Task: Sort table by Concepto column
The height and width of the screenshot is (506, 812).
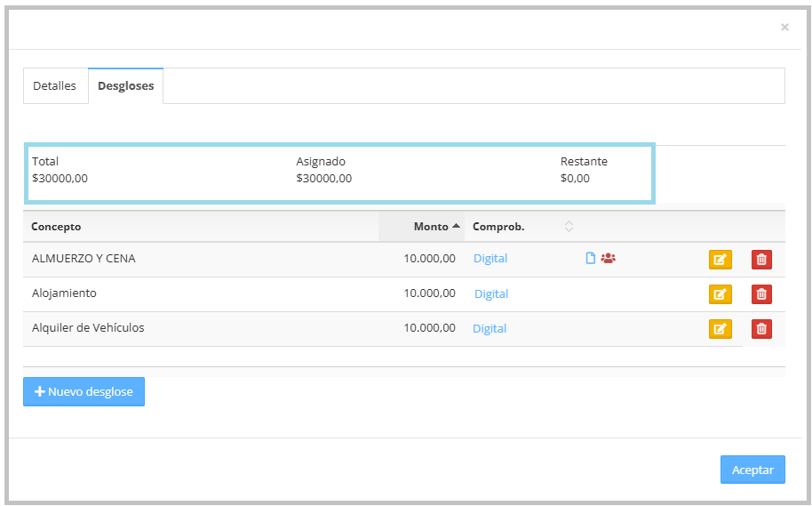Action: tap(56, 227)
